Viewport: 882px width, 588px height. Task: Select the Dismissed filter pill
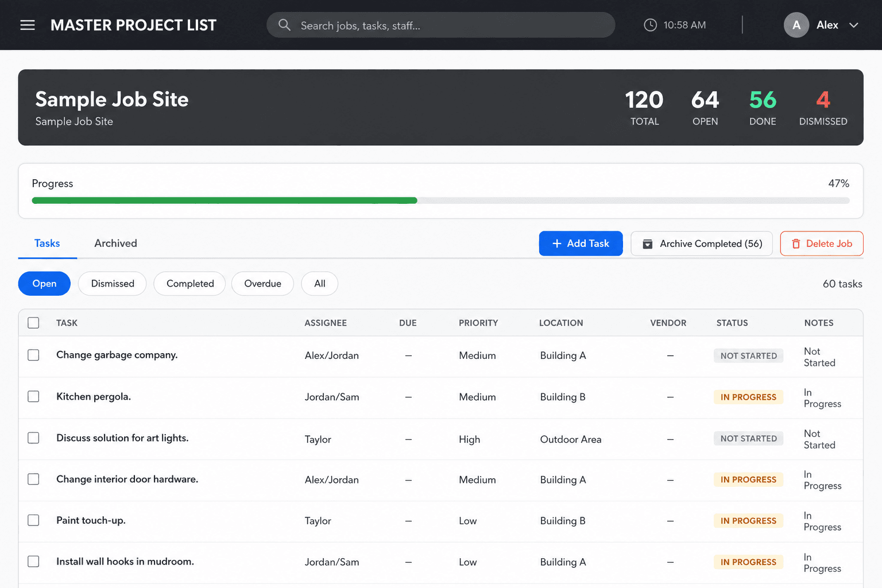(x=113, y=284)
